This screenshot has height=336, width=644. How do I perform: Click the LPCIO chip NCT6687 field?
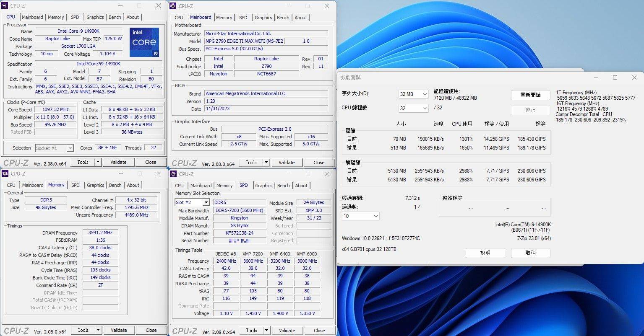266,74
